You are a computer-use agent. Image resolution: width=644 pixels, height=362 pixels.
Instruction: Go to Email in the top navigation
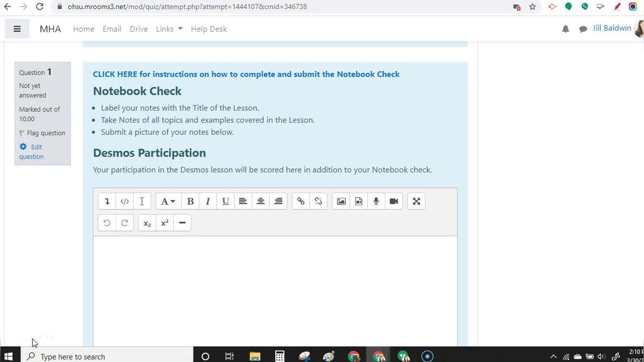click(112, 29)
